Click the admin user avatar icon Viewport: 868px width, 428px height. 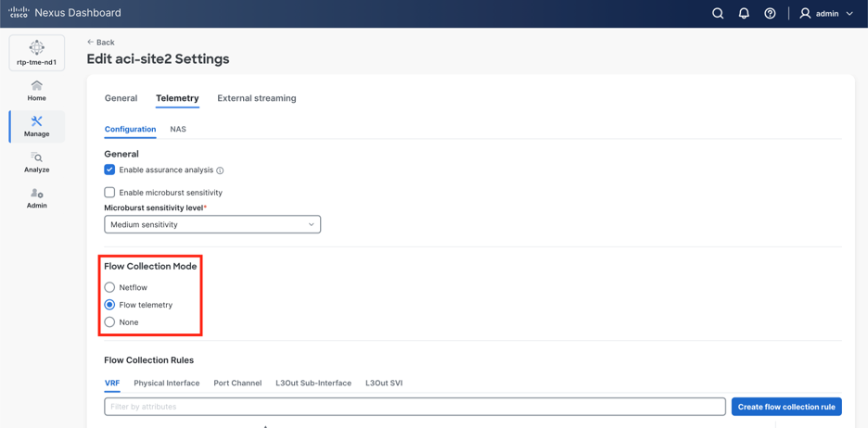pos(805,14)
